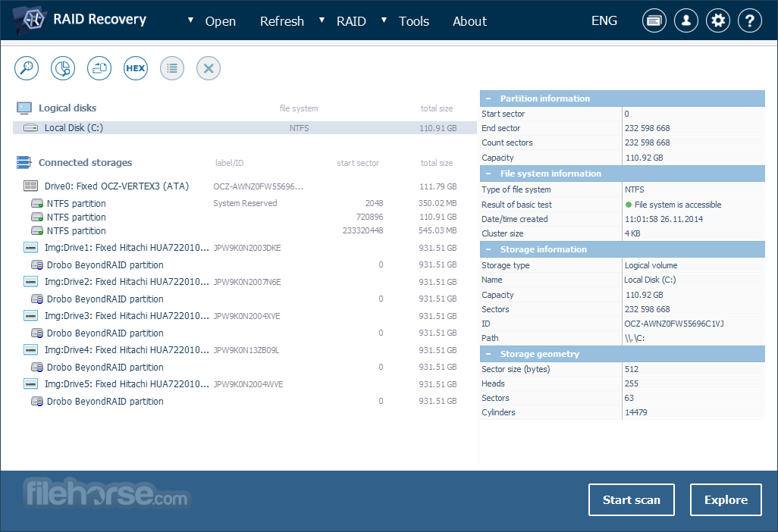Expand the dropdown arrow before RAID
The image size is (778, 532).
point(322,20)
